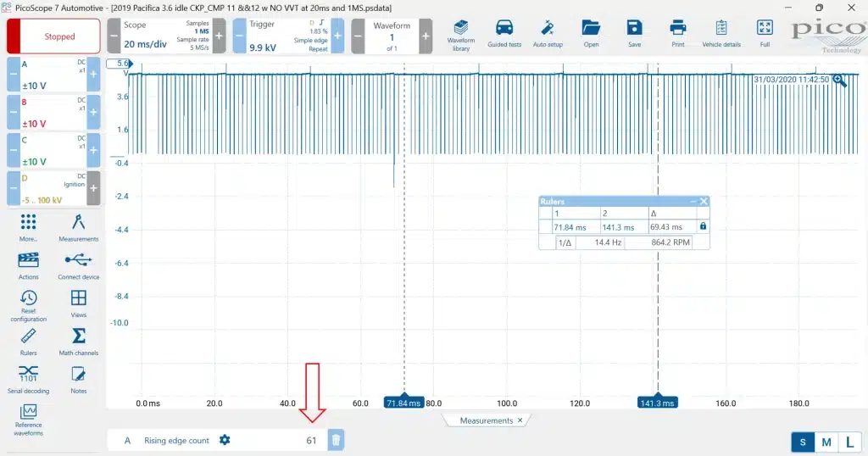Screen dimensions: 868x456
Task: Save the waveform file
Action: click(634, 34)
